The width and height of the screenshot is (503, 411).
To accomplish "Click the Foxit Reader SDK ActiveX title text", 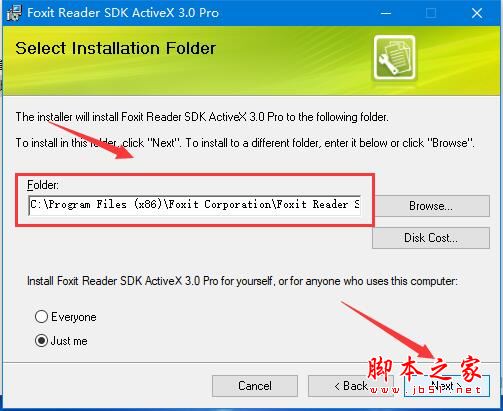I will click(x=123, y=13).
